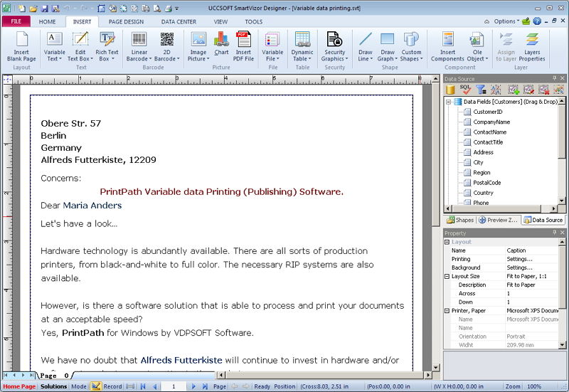Click the Home Page link in status bar
The height and width of the screenshot is (392, 569).
tap(19, 386)
